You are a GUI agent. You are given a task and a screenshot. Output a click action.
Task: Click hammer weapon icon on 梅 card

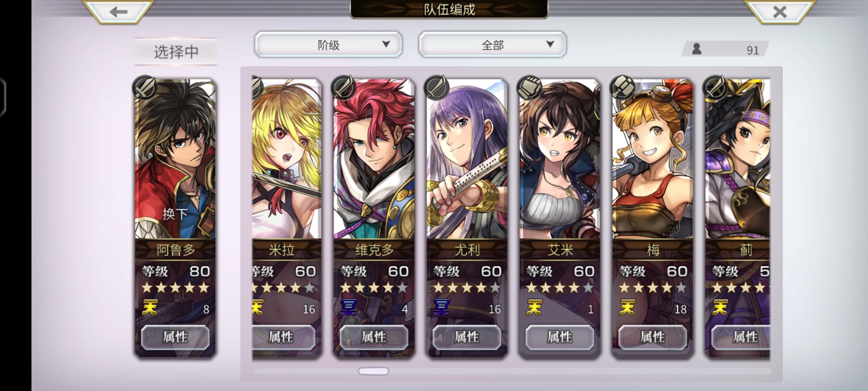click(x=622, y=87)
